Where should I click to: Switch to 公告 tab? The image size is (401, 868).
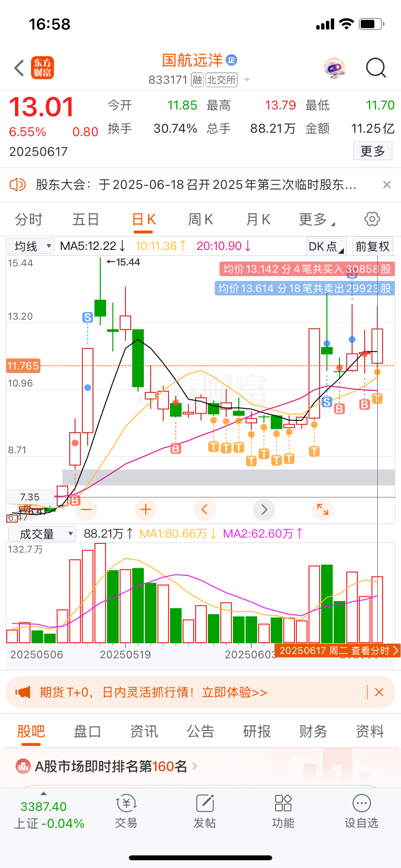coord(200,731)
